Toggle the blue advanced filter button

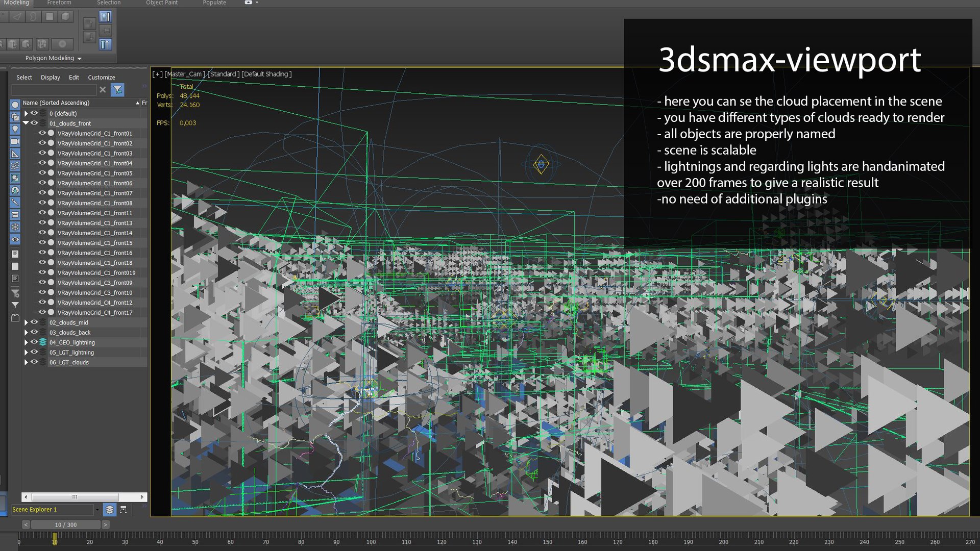tap(118, 90)
